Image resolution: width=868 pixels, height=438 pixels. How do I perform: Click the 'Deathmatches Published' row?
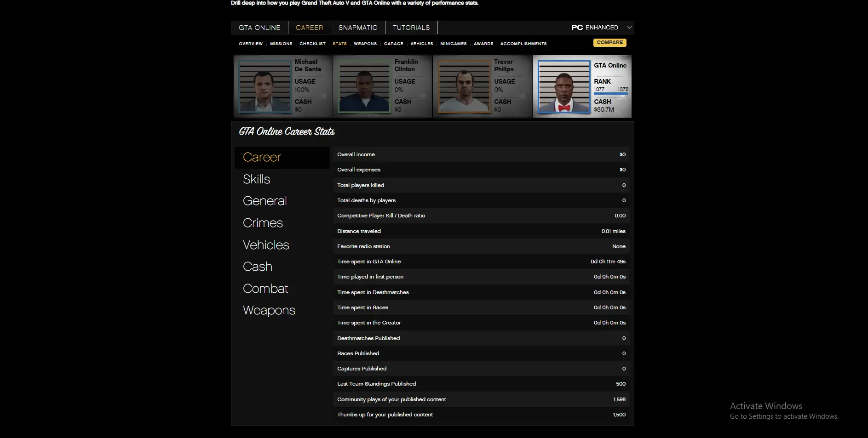click(x=481, y=338)
